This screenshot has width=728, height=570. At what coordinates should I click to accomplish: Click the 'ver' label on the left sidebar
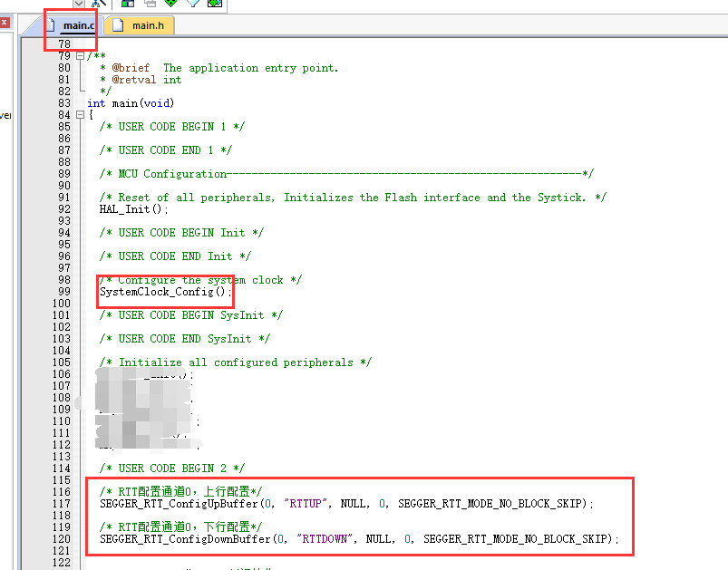[5, 114]
